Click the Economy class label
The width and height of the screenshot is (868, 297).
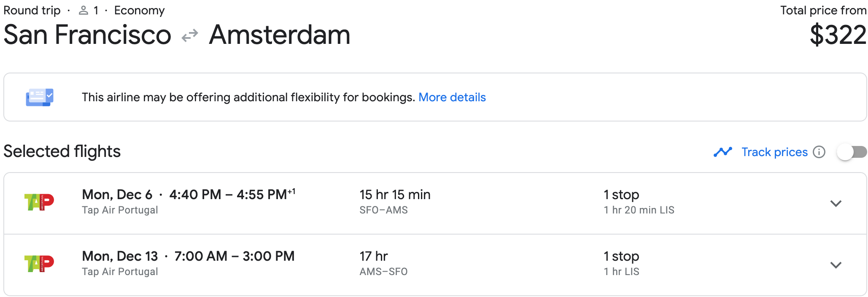[x=139, y=11]
